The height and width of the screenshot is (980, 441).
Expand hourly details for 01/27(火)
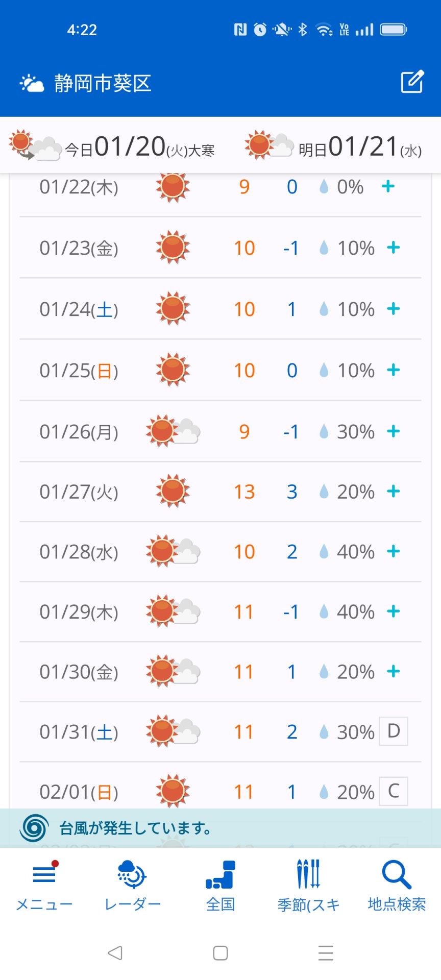[393, 492]
